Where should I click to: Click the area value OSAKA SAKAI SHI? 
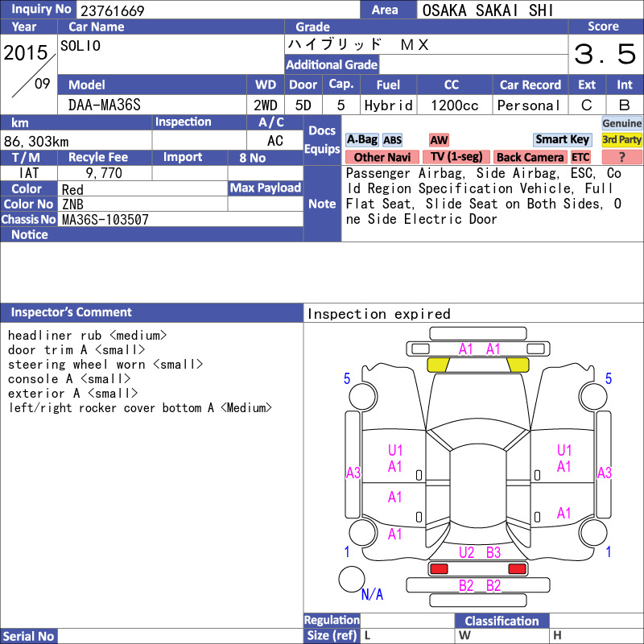tap(488, 10)
